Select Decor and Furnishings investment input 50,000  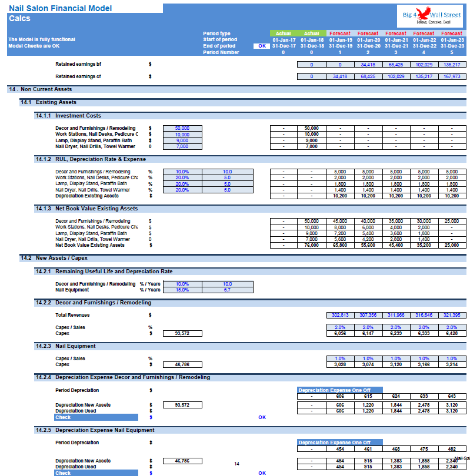click(x=182, y=129)
